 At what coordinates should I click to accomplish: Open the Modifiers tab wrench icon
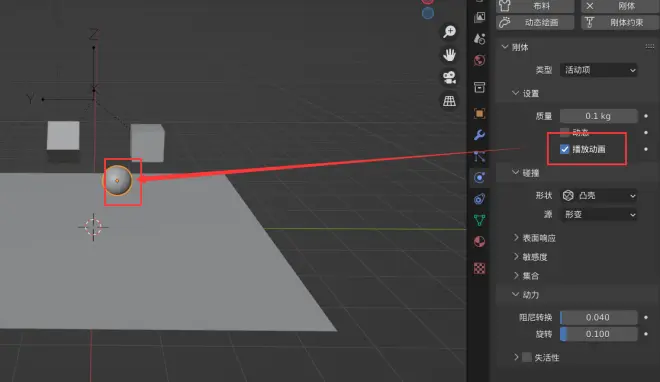pos(479,135)
